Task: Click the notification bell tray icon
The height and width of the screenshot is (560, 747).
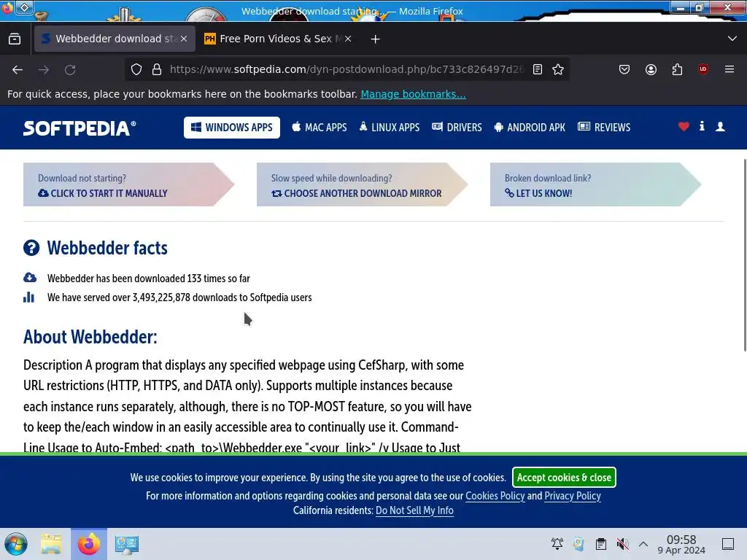Action: (x=557, y=544)
